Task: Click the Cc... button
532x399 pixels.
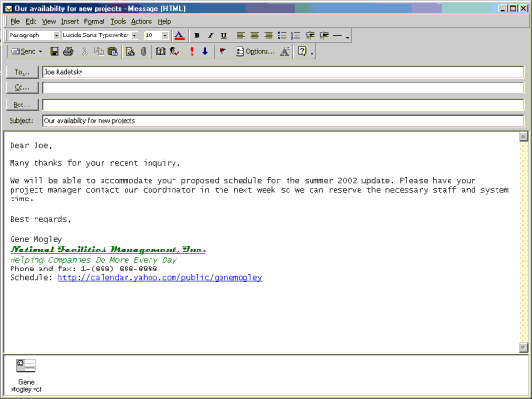Action: point(22,88)
